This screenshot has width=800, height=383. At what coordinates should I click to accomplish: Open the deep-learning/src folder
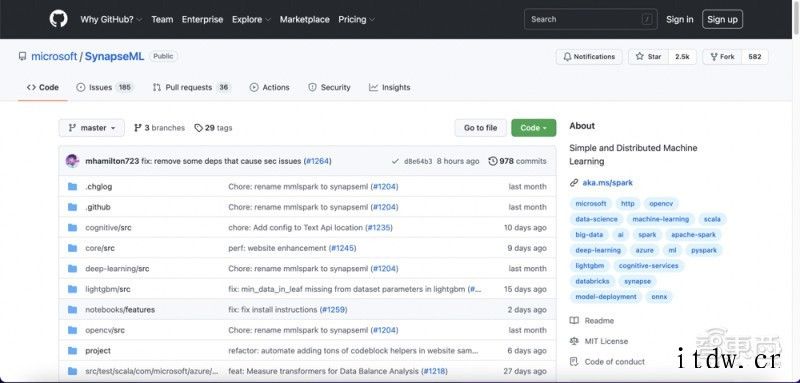pyautogui.click(x=117, y=268)
